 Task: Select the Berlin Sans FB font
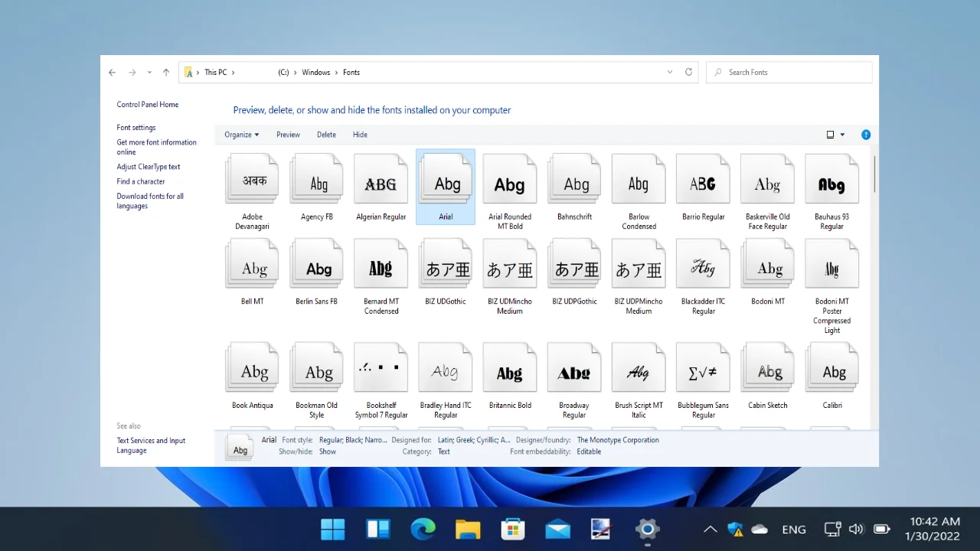(x=316, y=265)
